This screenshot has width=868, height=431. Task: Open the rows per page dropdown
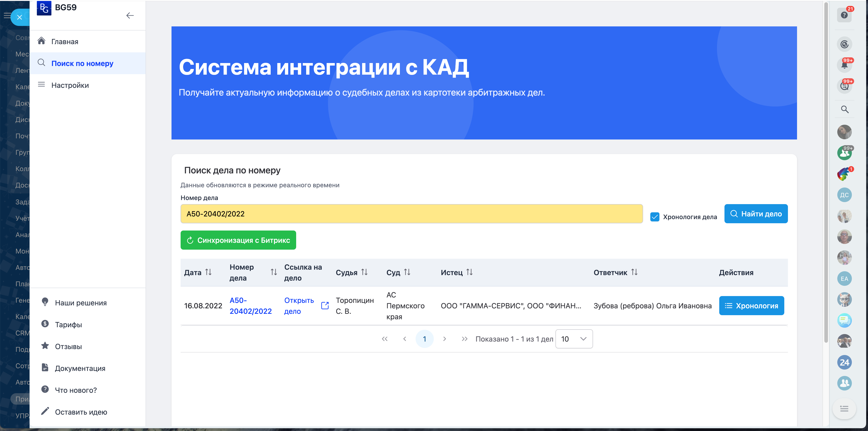574,339
